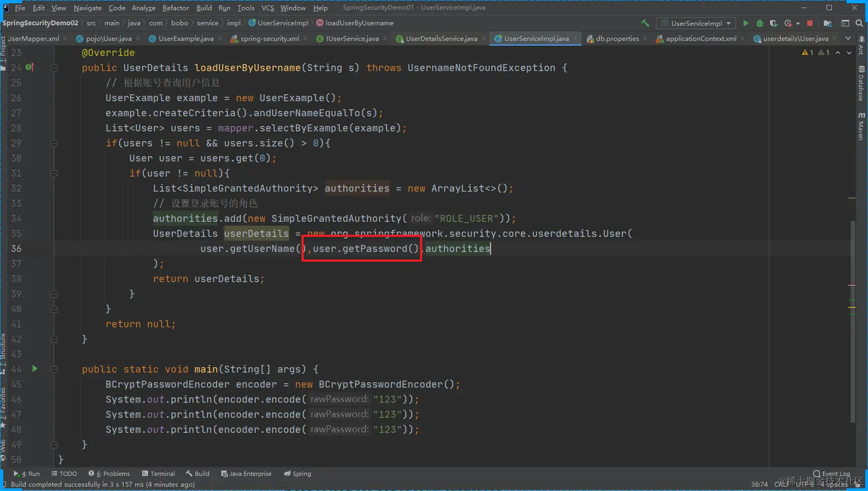868x491 pixels.
Task: Open the Navigate menu
Action: pos(88,8)
